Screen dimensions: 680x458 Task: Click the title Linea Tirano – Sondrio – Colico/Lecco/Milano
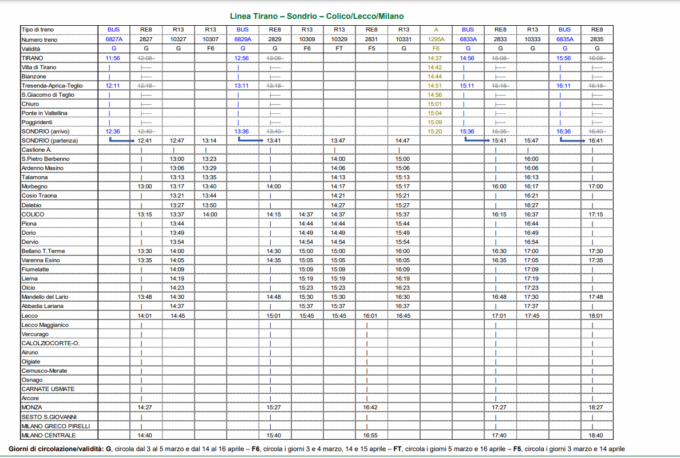coord(339,14)
